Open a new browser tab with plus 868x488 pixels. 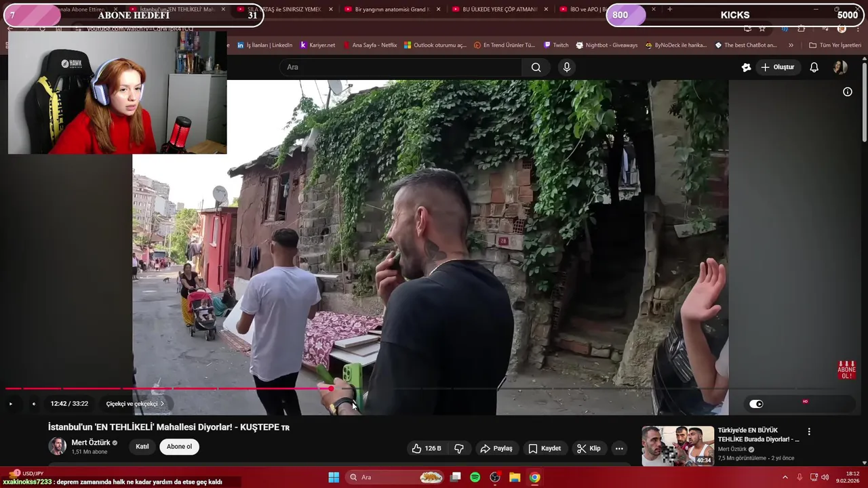coord(670,9)
